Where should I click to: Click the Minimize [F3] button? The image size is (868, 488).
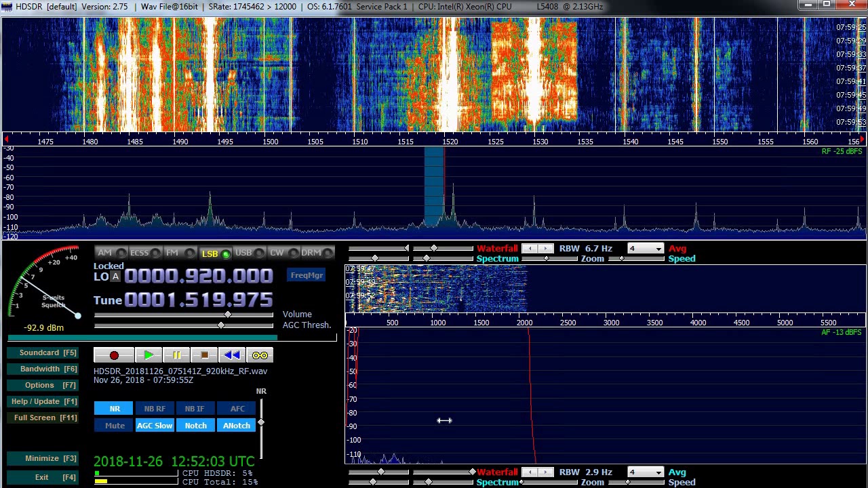pos(43,458)
